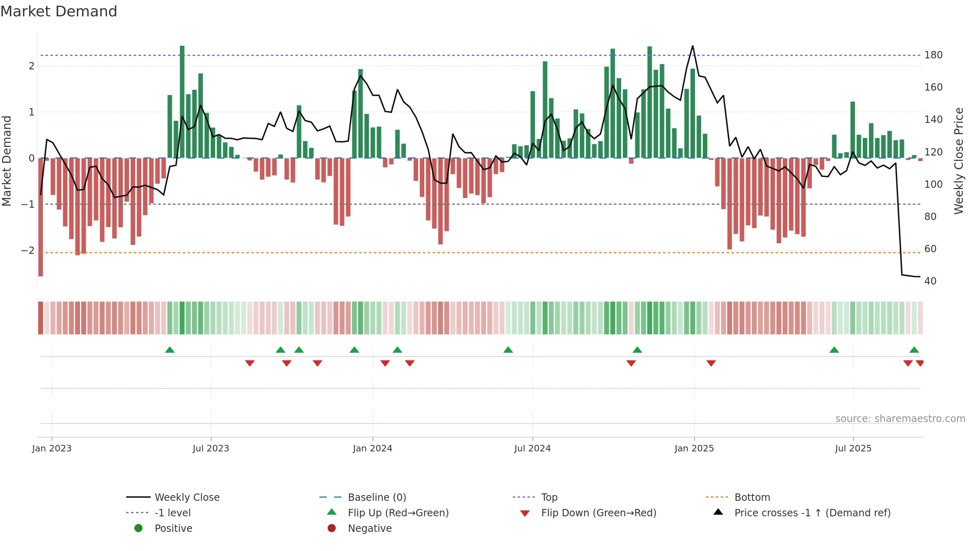The height and width of the screenshot is (551, 980).
Task: Click the price peak of the weekly close line
Action: 693,46
